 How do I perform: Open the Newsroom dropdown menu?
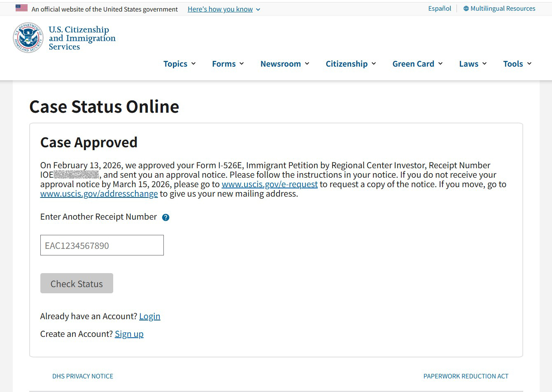[285, 64]
